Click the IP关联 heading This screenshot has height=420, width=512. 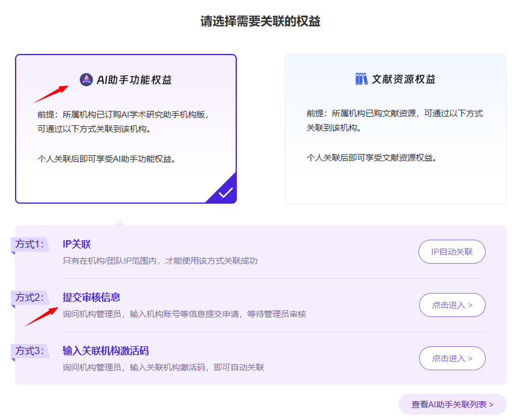click(x=77, y=244)
